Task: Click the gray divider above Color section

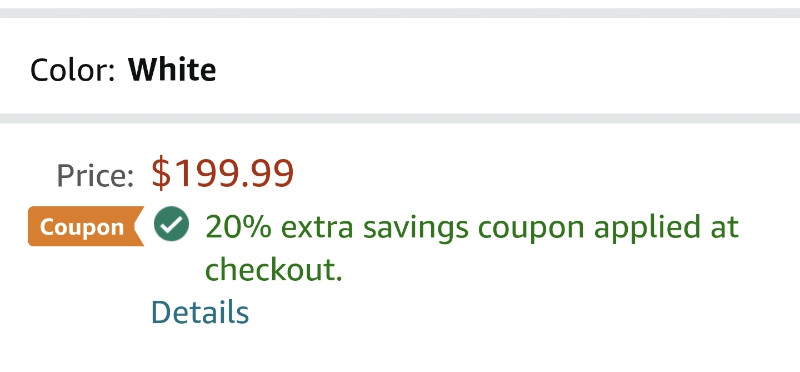Action: tap(400, 13)
